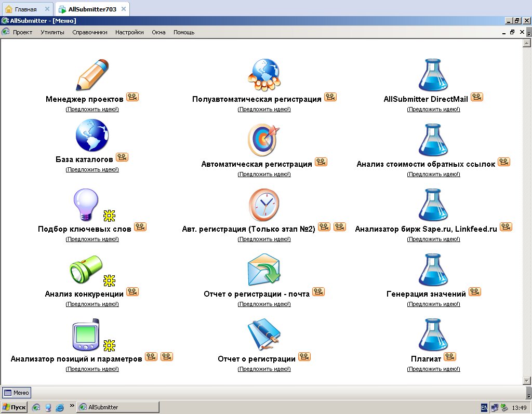Click the Генерация значений label
The image size is (532, 414).
click(x=426, y=294)
